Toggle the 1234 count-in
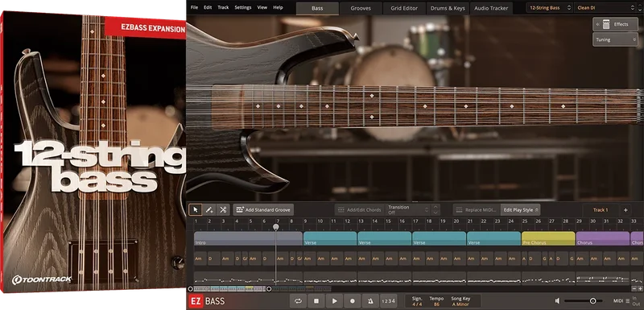 pyautogui.click(x=388, y=301)
